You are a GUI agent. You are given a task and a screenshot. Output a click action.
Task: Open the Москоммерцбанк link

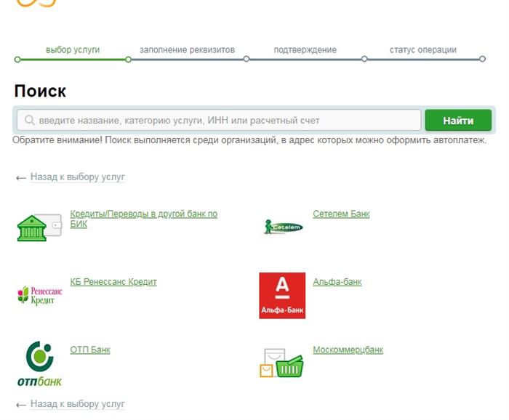point(348,350)
